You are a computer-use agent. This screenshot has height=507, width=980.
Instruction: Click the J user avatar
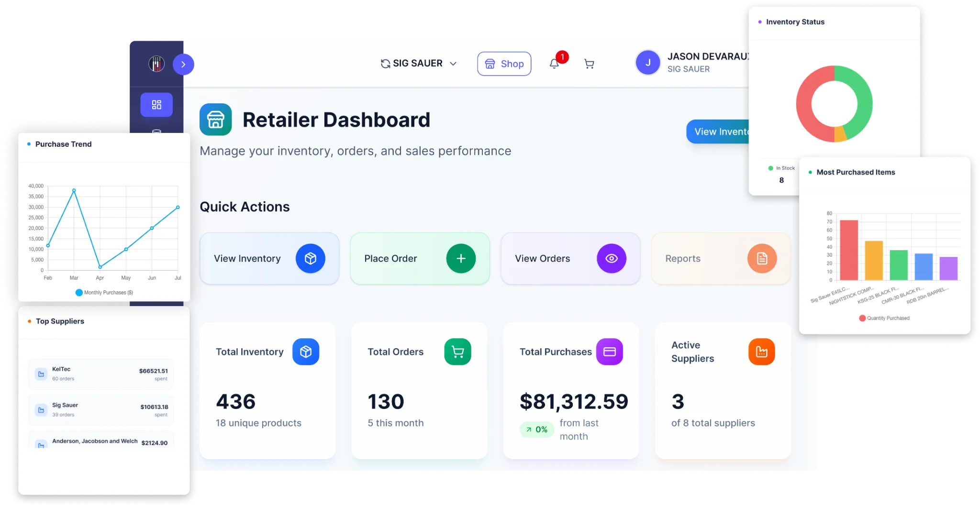click(648, 63)
